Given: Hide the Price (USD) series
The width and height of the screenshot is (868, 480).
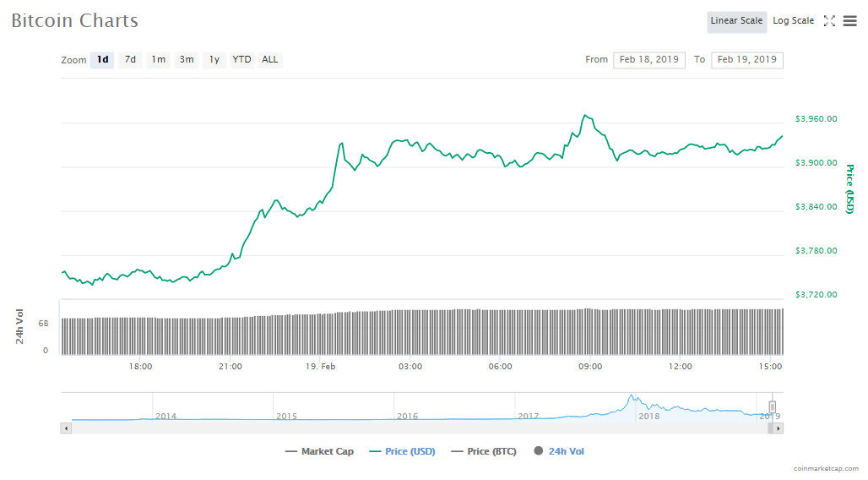Looking at the screenshot, I should [x=403, y=451].
